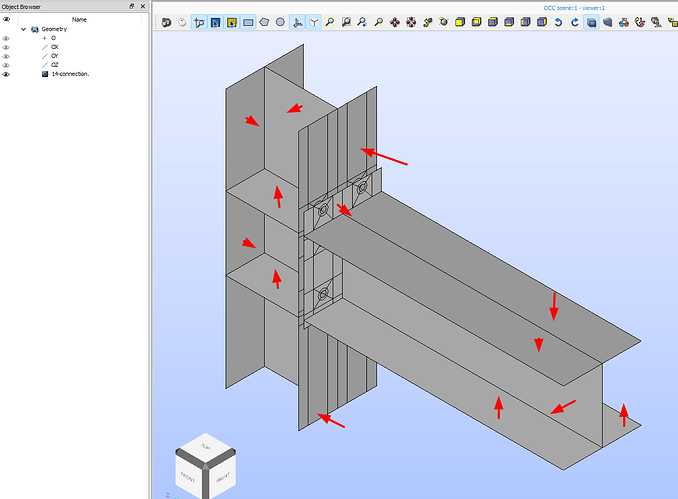Select the polygon selection style icon

(x=264, y=21)
